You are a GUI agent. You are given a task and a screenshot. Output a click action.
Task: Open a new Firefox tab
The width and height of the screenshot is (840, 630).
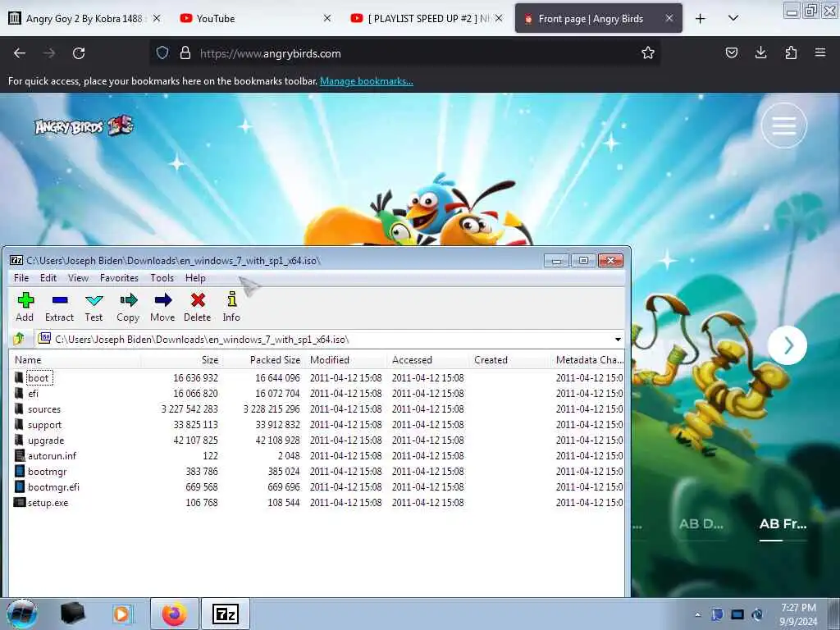click(701, 18)
